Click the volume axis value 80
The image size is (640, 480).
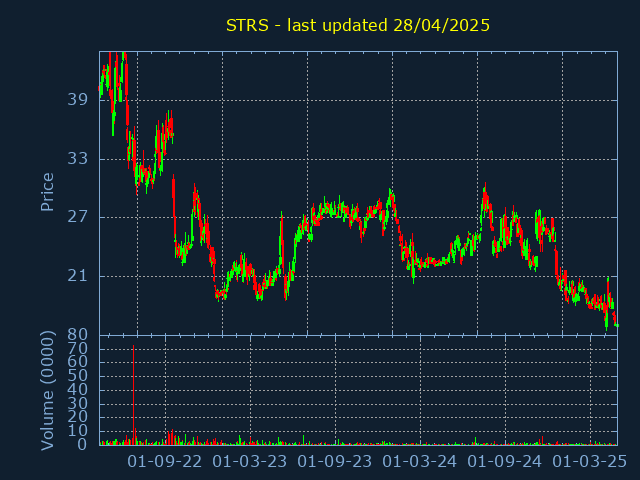click(78, 335)
